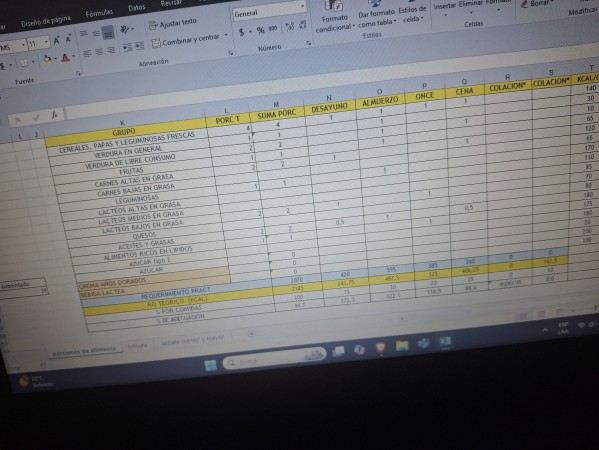599x450 pixels.
Task: Click the percent style icon
Action: click(x=261, y=30)
